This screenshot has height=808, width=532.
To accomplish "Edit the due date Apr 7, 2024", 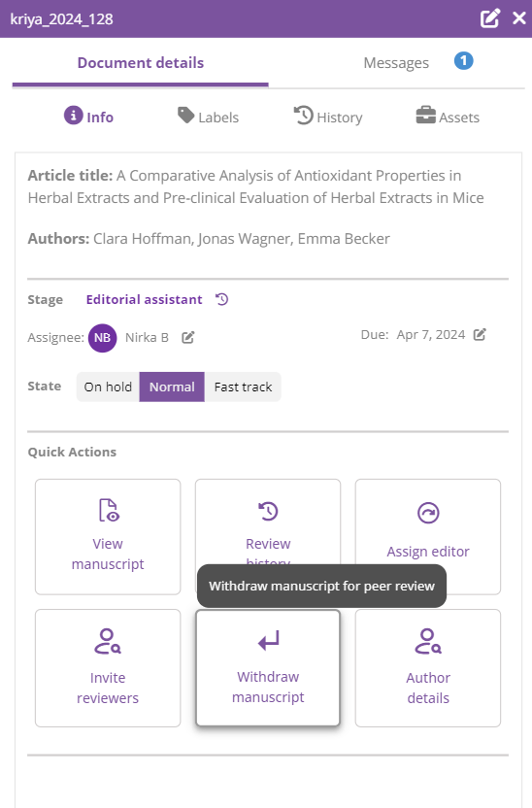I will pos(480,334).
